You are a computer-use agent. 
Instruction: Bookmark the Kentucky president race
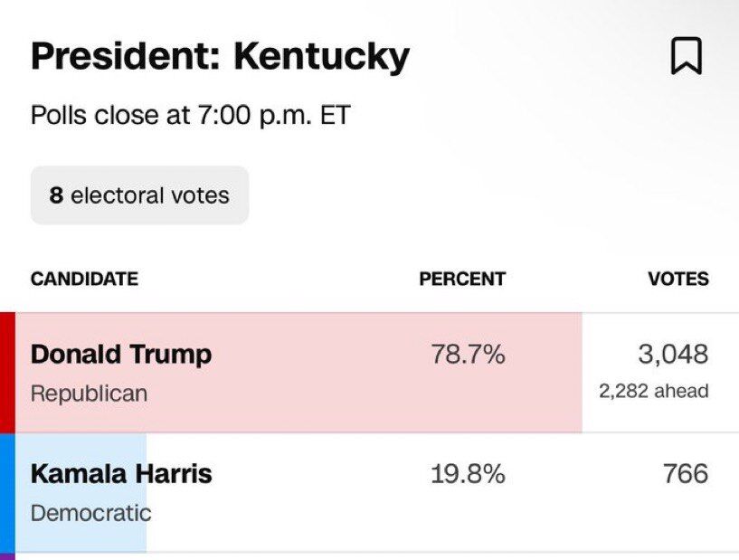click(x=686, y=58)
